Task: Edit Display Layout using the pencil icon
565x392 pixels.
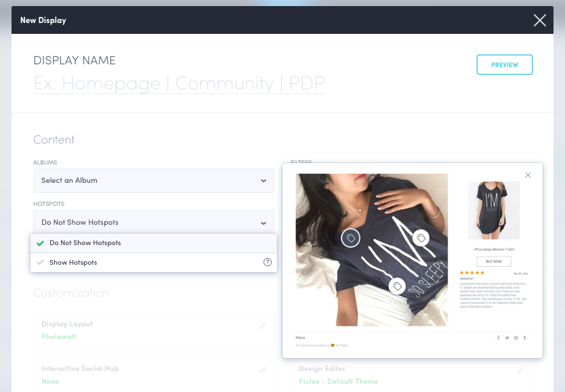Action: tap(263, 326)
